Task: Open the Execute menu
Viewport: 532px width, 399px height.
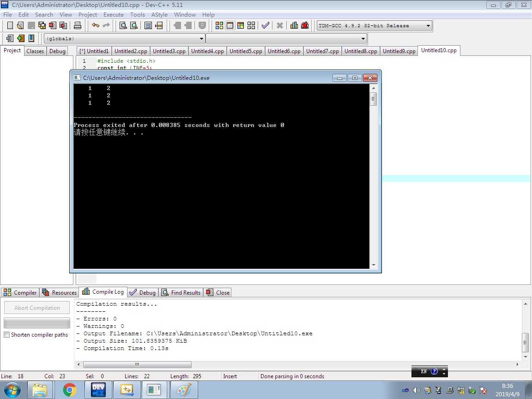Action: (x=113, y=15)
